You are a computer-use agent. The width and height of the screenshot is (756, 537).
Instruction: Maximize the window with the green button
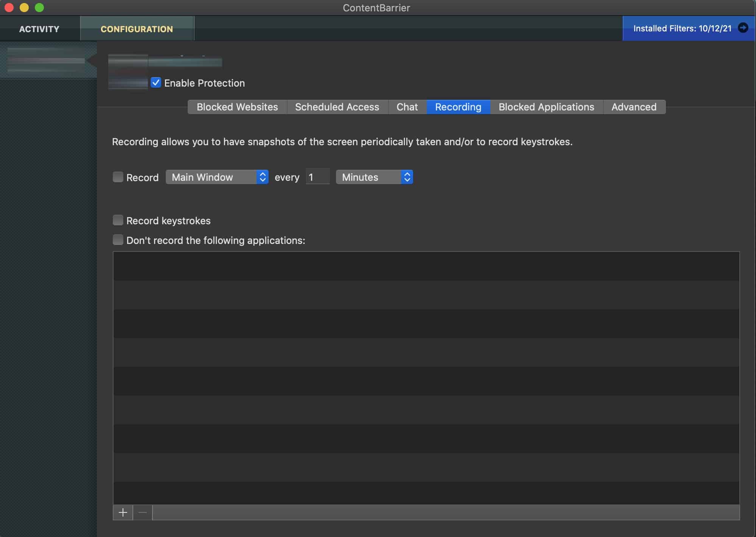[39, 8]
